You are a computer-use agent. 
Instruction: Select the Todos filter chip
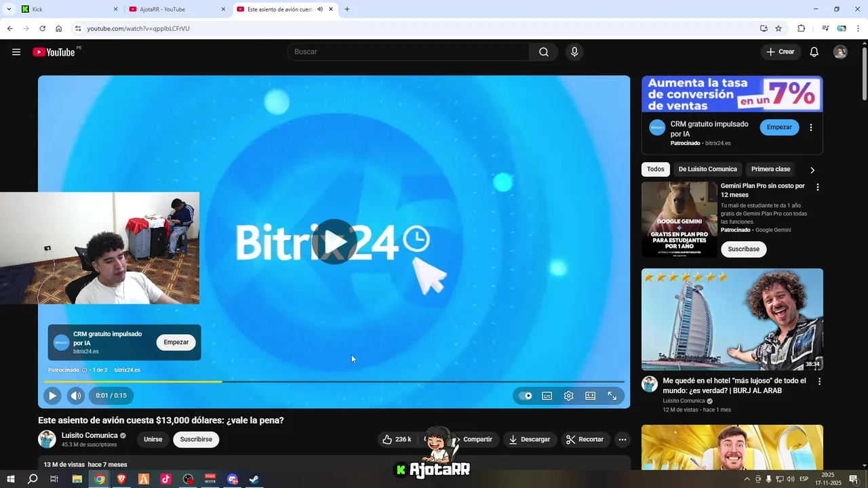pos(656,169)
